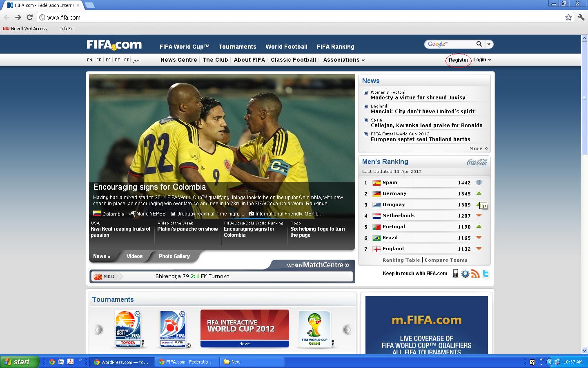The image size is (588, 368).
Task: Click the FIFA.com logo
Action: click(114, 45)
